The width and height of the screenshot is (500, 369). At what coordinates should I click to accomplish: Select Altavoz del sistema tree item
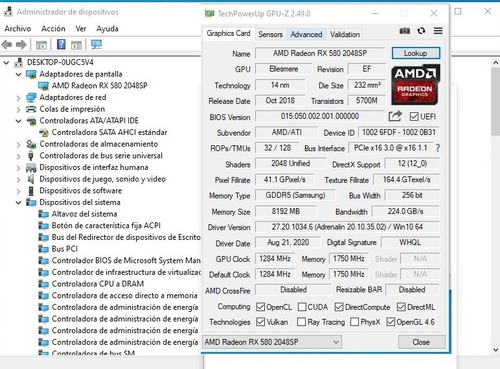pyautogui.click(x=84, y=214)
